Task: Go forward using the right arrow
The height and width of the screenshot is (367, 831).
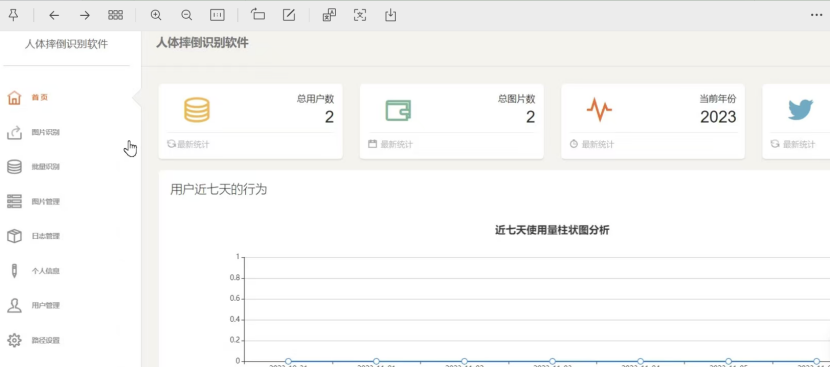Action: point(85,15)
